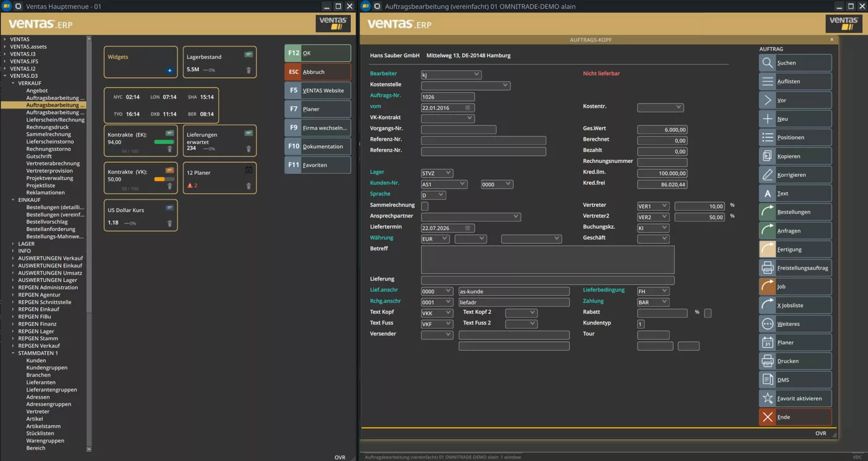Image resolution: width=868 pixels, height=461 pixels.
Task: Collapse the STAMMDATEN 1 tree node
Action: 13,353
